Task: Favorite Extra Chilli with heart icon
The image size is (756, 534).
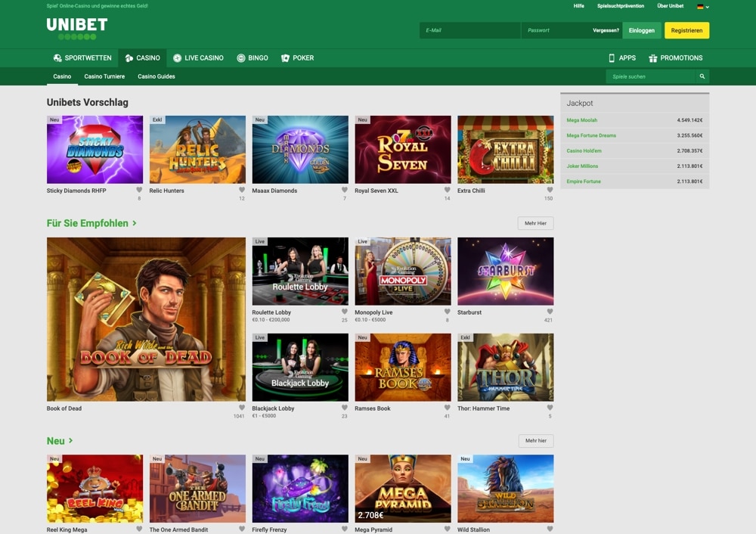Action: (550, 190)
